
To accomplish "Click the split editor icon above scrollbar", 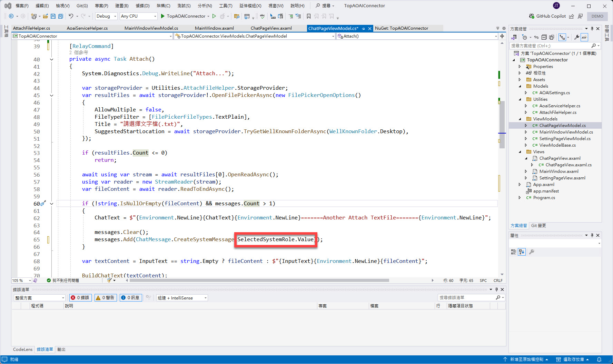I will [x=502, y=36].
